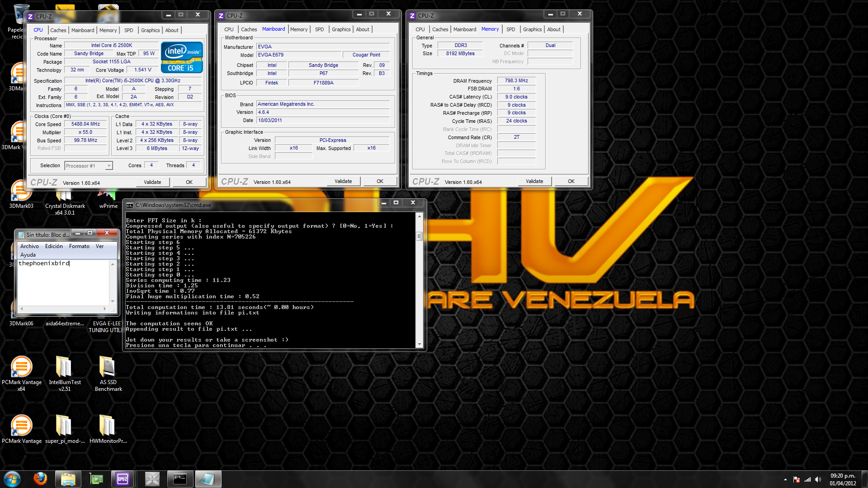Open the Edición menu in Notepad

click(54, 246)
